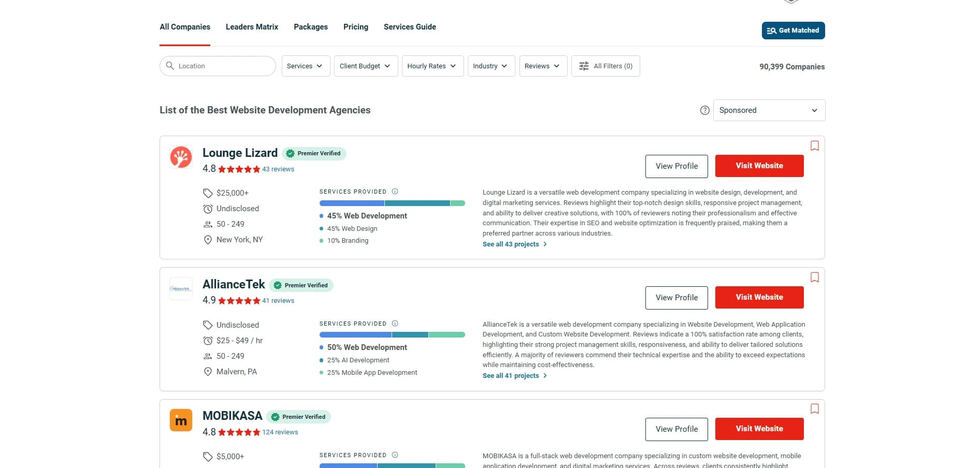Click the clock icon next to $25 - $49 / hr
This screenshot has width=980, height=468.
(x=208, y=341)
